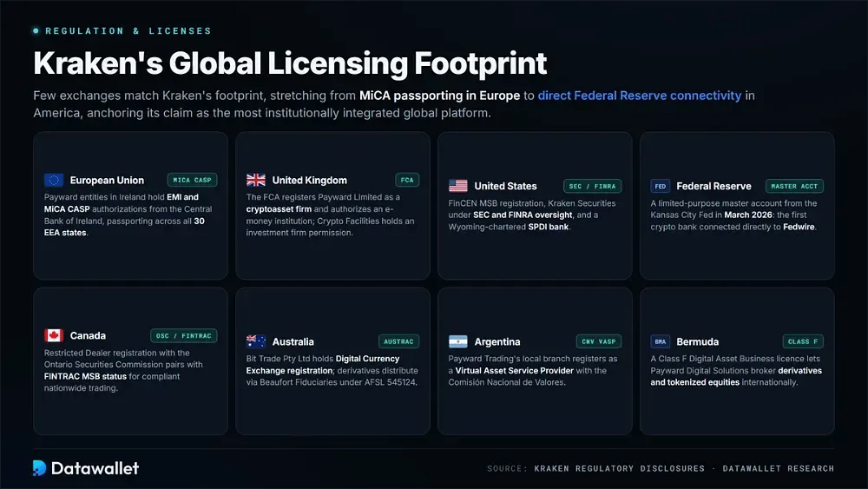Click 'Comisión Nacional de Valores.' in Argentina card

coord(507,383)
